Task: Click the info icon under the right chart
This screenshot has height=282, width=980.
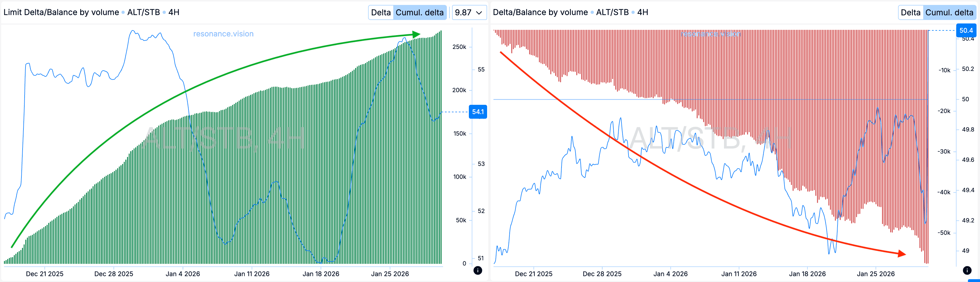Action: (x=967, y=270)
